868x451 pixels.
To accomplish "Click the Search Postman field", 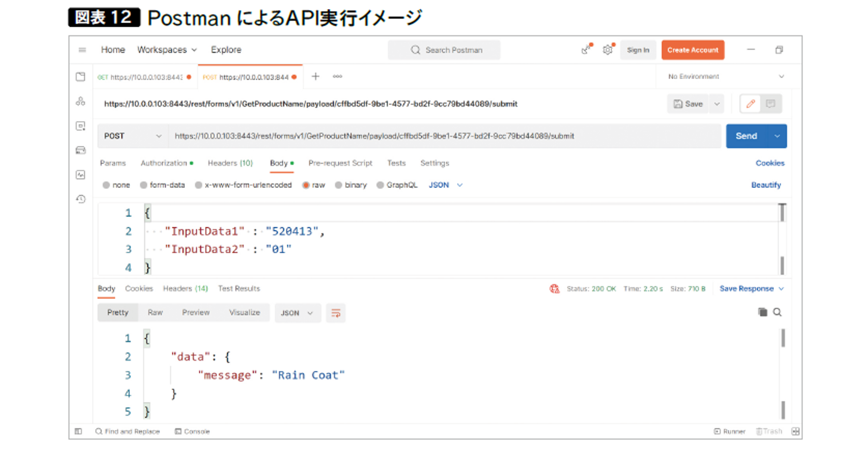I will point(444,50).
